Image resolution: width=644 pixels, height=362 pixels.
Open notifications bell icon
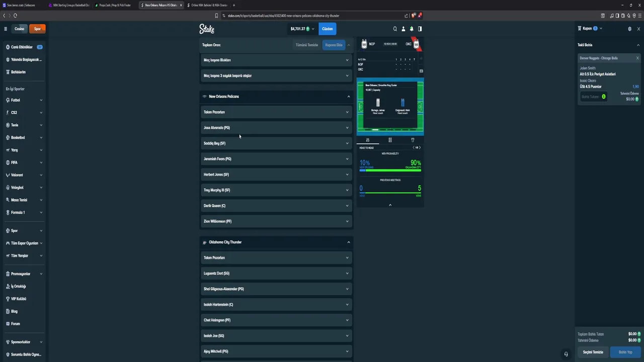click(412, 29)
